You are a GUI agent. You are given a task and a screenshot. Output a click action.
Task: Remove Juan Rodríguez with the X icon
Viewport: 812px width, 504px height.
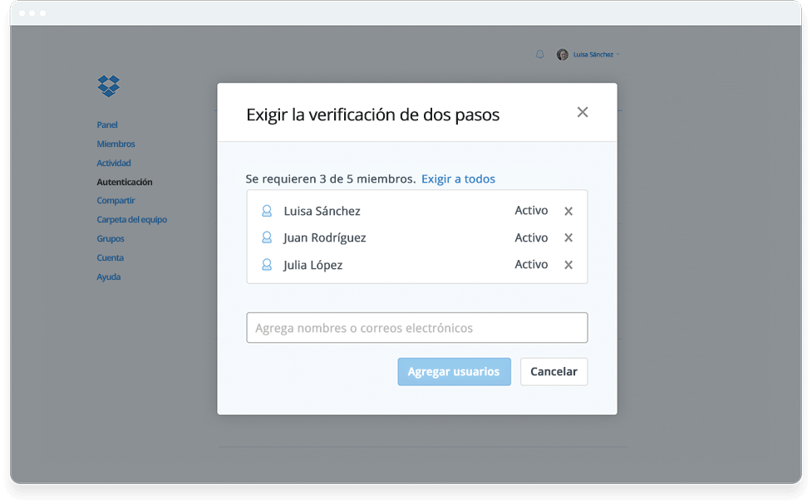click(x=568, y=237)
